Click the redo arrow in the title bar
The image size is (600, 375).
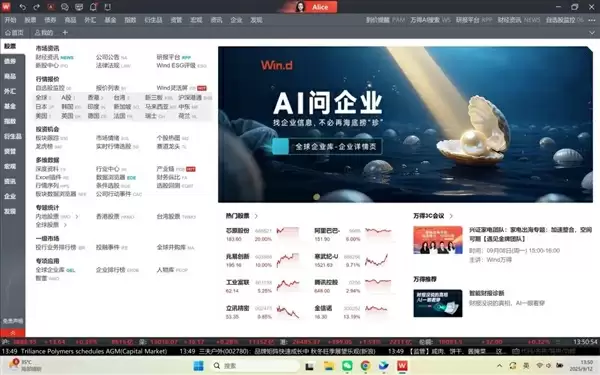pyautogui.click(x=36, y=7)
